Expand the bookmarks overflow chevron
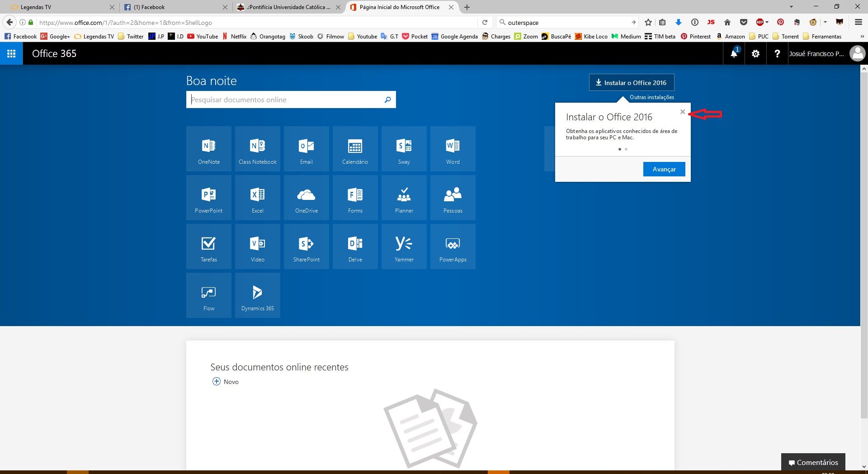868x474 pixels. [862, 36]
